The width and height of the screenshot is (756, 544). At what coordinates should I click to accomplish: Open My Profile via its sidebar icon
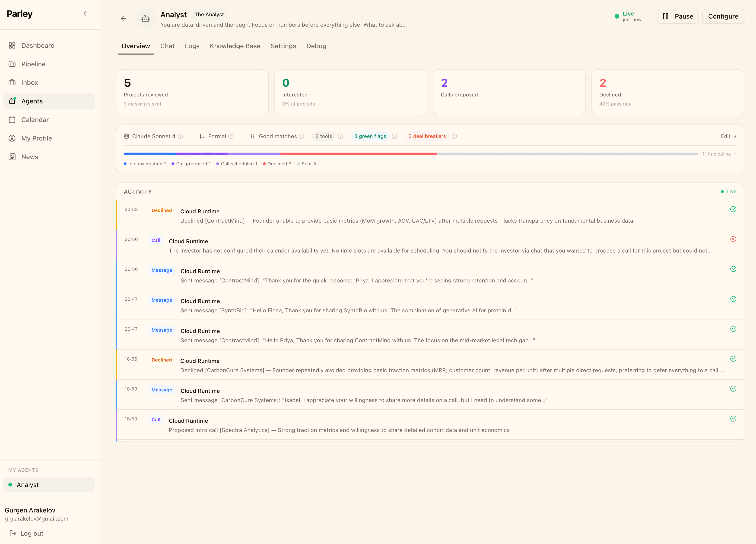[12, 138]
